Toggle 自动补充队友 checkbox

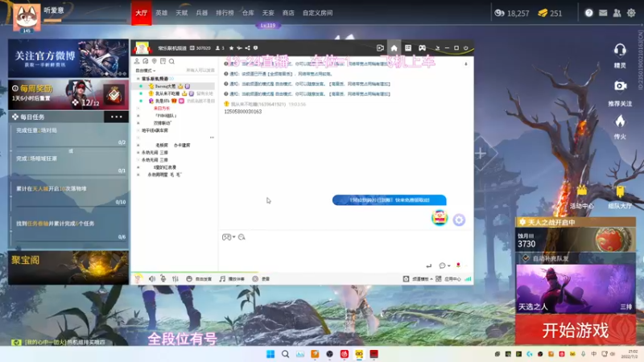526,258
